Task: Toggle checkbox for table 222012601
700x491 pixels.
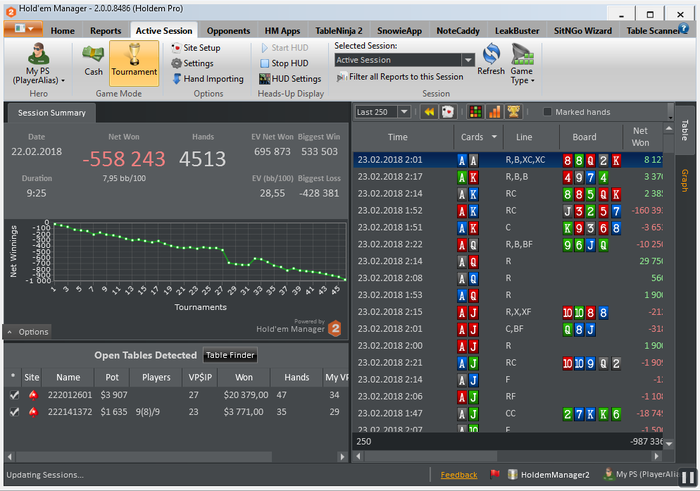Action: pyautogui.click(x=14, y=395)
